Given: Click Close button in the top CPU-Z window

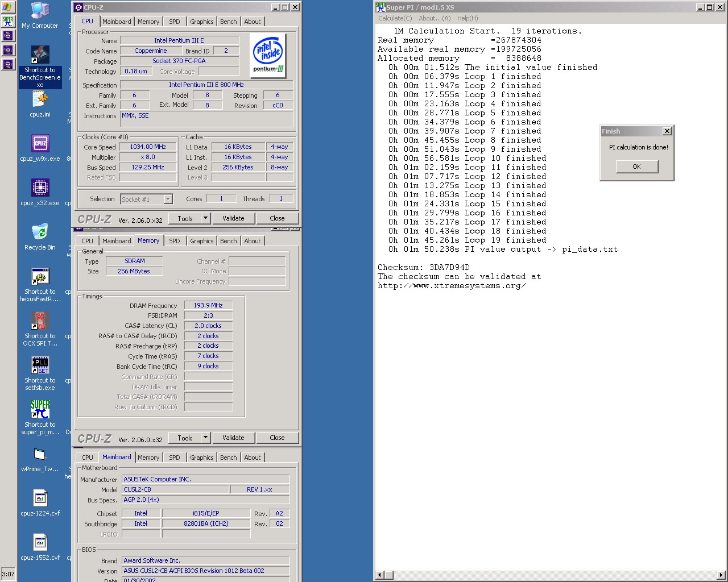Looking at the screenshot, I should (277, 218).
